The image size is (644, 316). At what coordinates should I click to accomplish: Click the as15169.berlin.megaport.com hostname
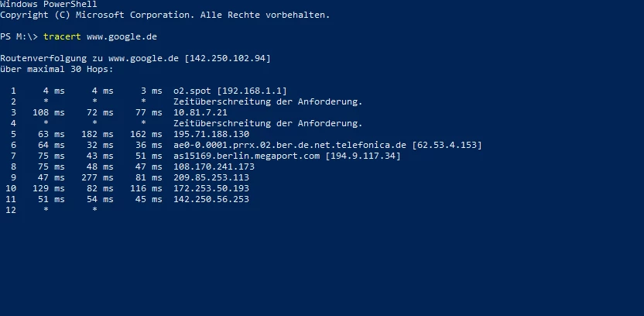tap(247, 156)
